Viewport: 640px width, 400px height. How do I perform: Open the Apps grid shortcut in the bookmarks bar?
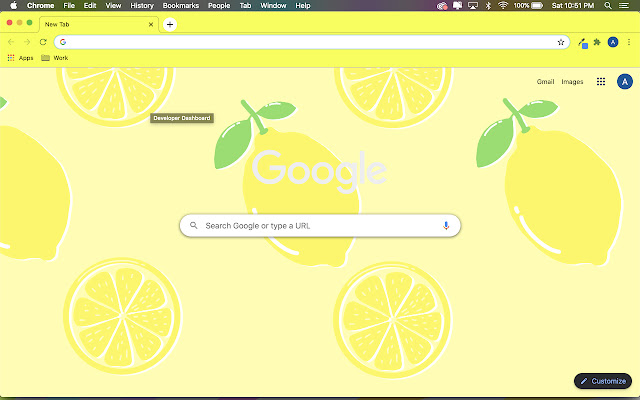(x=20, y=58)
